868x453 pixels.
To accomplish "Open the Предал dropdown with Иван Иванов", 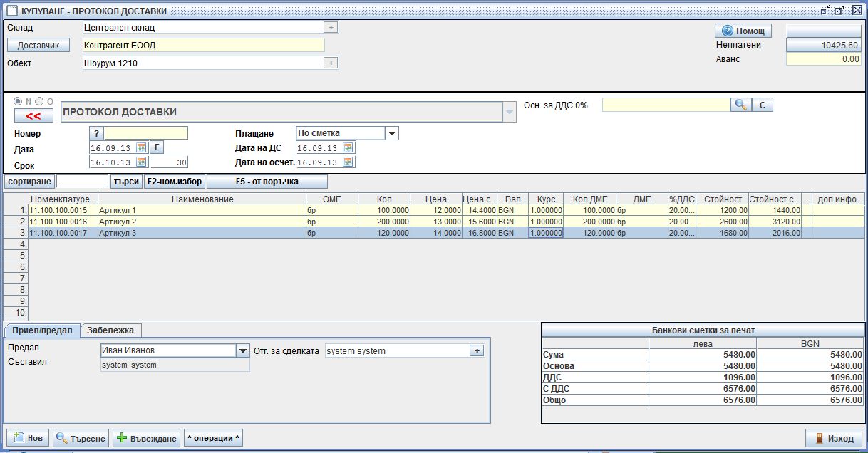I will [x=243, y=350].
